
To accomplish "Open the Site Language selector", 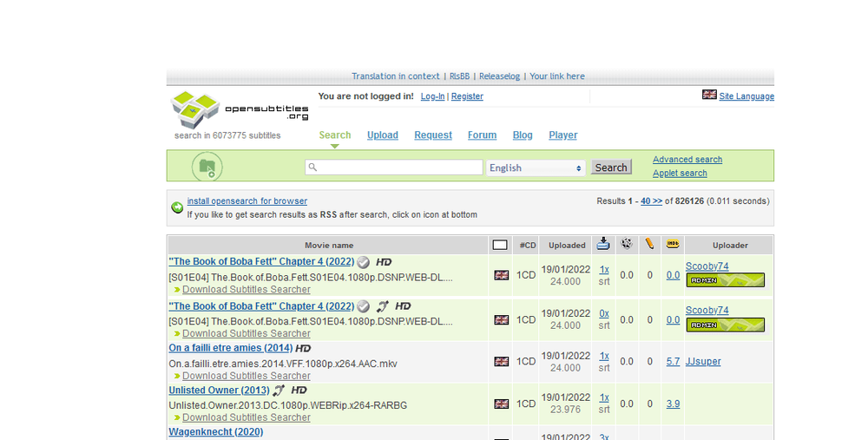I will [x=746, y=96].
